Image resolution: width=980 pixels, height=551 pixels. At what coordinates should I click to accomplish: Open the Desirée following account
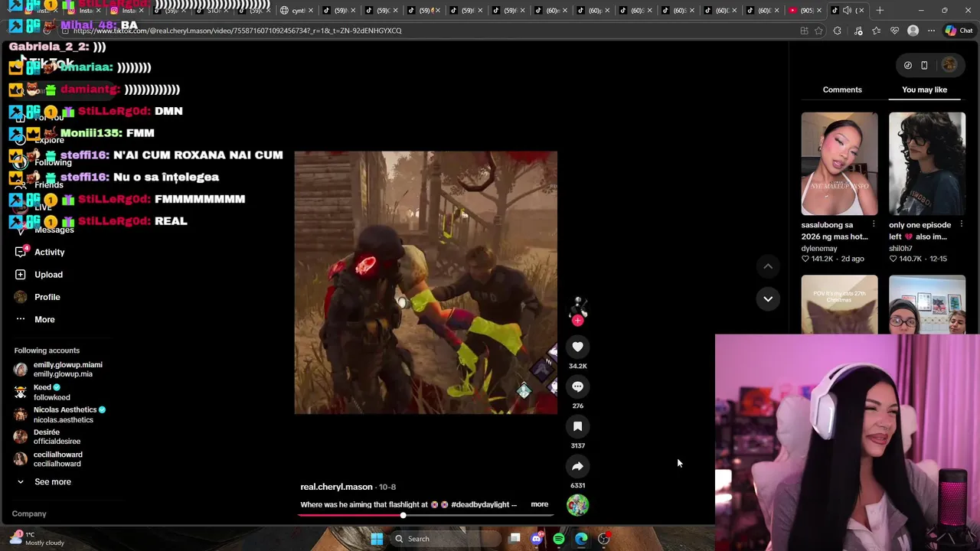click(47, 436)
